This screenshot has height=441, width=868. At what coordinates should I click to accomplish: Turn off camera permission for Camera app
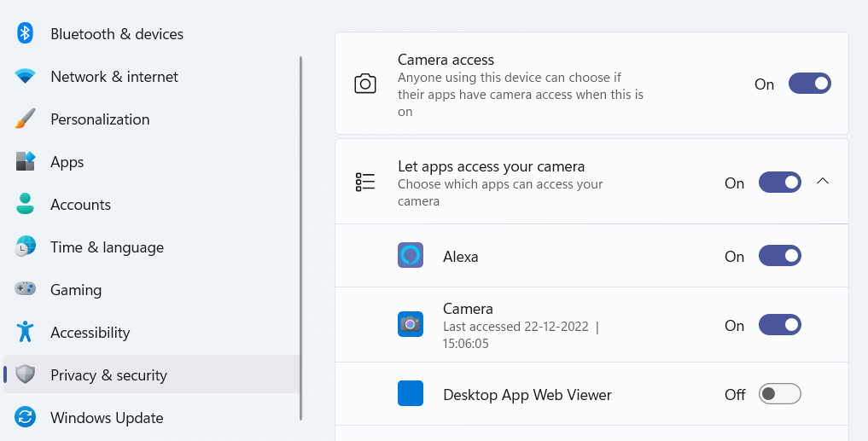pos(780,324)
